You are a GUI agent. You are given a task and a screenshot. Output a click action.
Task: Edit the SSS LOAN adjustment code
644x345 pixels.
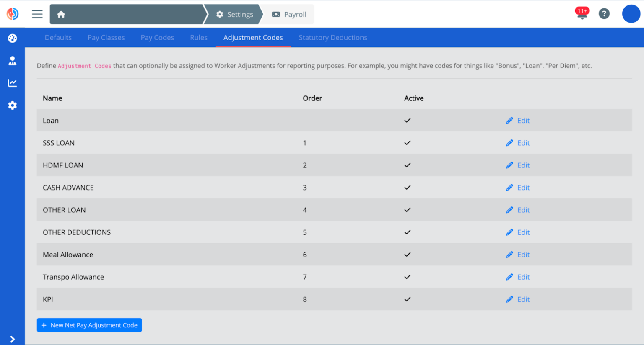(x=518, y=143)
